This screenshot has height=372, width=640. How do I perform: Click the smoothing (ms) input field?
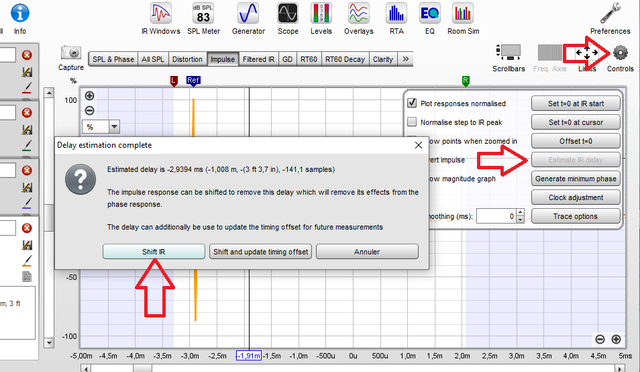[x=496, y=216]
